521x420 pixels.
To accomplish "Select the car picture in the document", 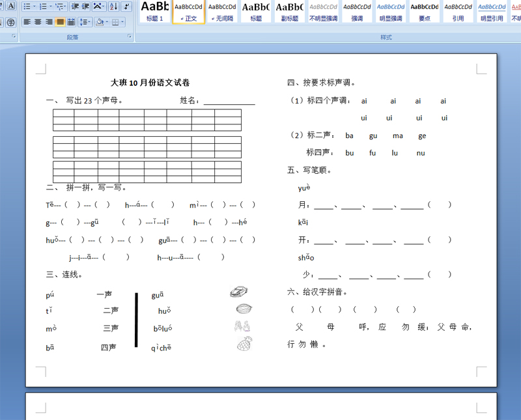I will pos(239,292).
